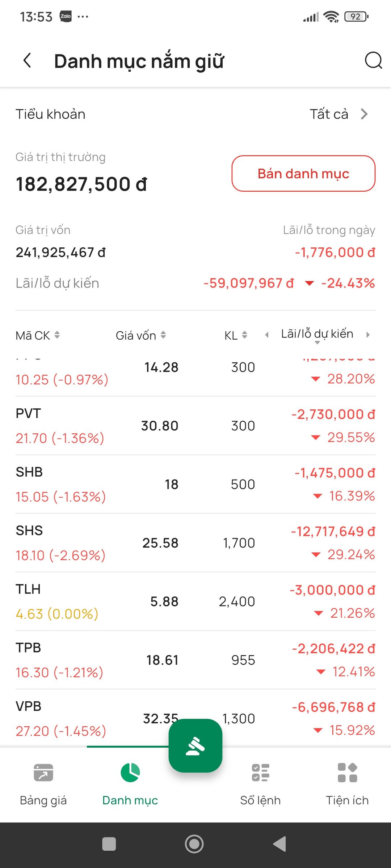This screenshot has width=391, height=868.
Task: Open the SHS stock row
Action: (195, 543)
